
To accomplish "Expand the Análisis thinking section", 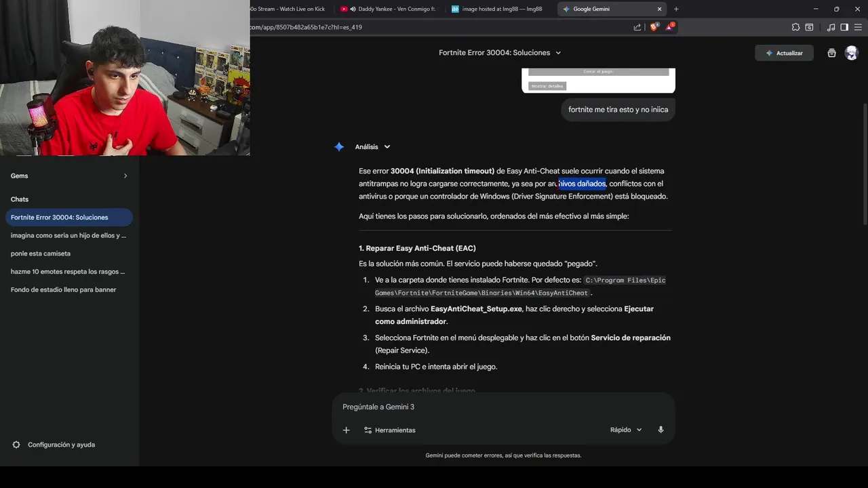I will point(373,146).
